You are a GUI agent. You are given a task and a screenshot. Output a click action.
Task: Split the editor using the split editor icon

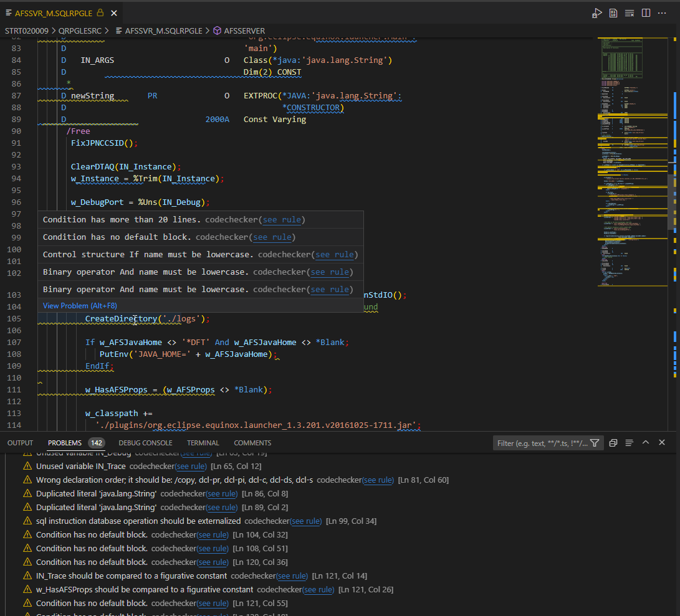[646, 12]
